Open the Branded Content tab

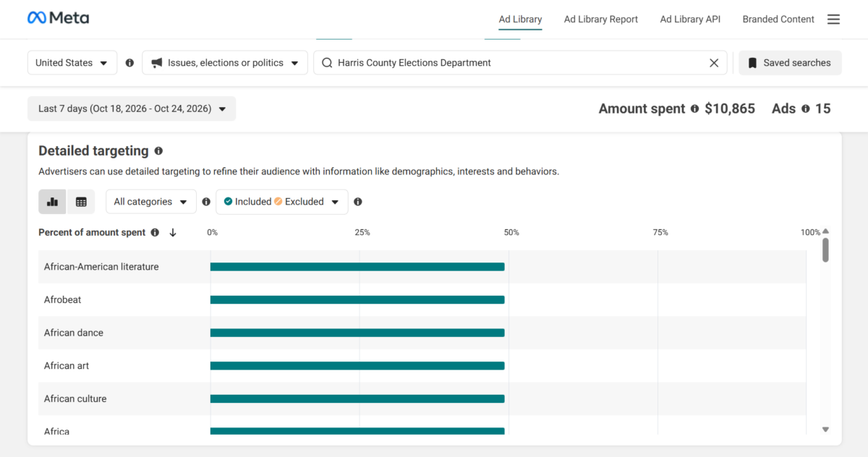778,20
